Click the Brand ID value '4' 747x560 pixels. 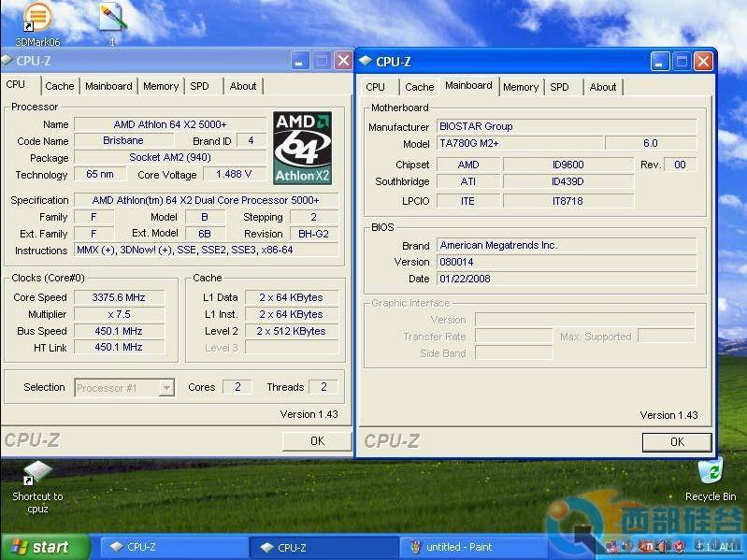click(251, 140)
